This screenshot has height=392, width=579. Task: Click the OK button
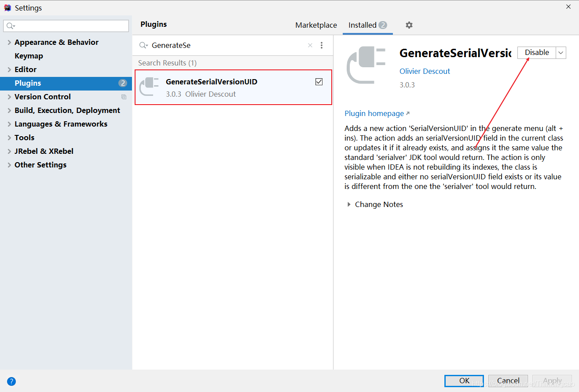[464, 381]
